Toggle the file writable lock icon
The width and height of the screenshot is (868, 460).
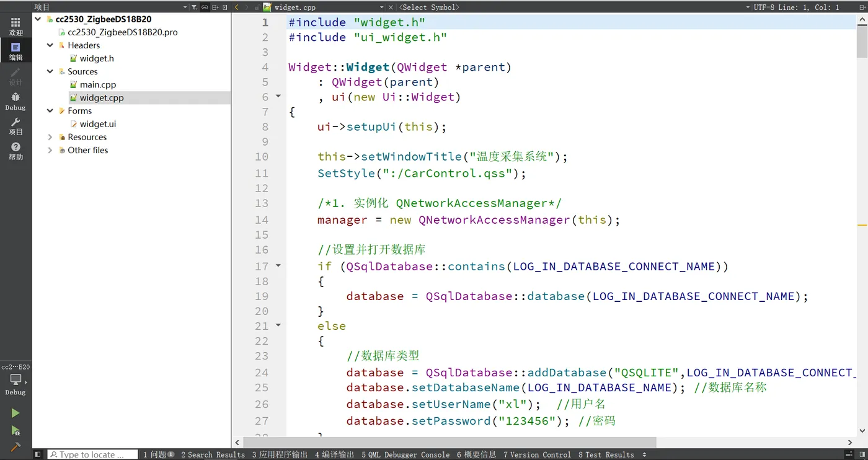257,7
